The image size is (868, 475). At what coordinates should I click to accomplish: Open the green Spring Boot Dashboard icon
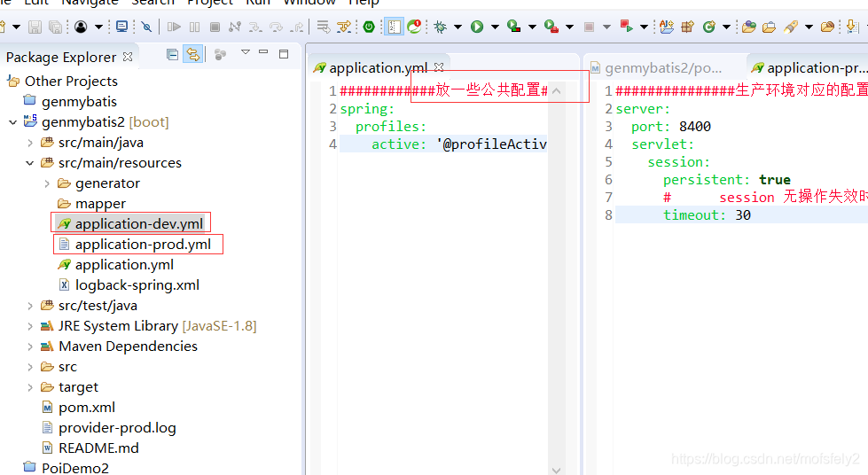pyautogui.click(x=369, y=27)
